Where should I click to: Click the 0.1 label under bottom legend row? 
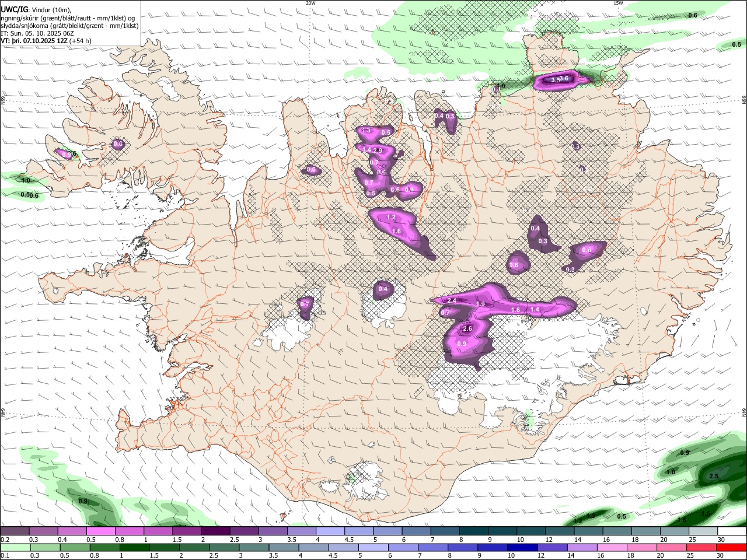click(x=4, y=556)
